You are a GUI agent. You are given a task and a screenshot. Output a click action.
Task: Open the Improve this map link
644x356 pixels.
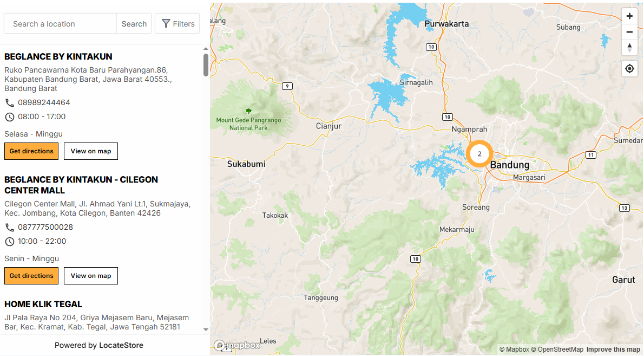(x=613, y=349)
